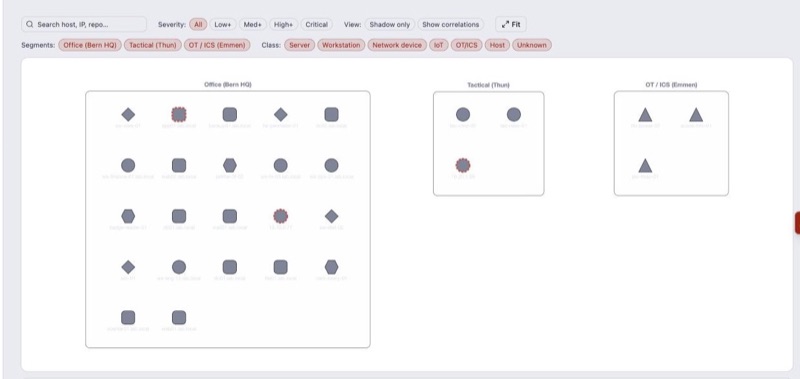Click the Tactical (Thun) group title
The height and width of the screenshot is (379, 800).
pyautogui.click(x=488, y=85)
